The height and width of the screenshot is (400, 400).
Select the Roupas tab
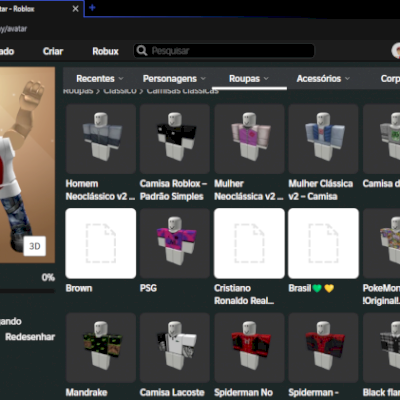tap(249, 79)
